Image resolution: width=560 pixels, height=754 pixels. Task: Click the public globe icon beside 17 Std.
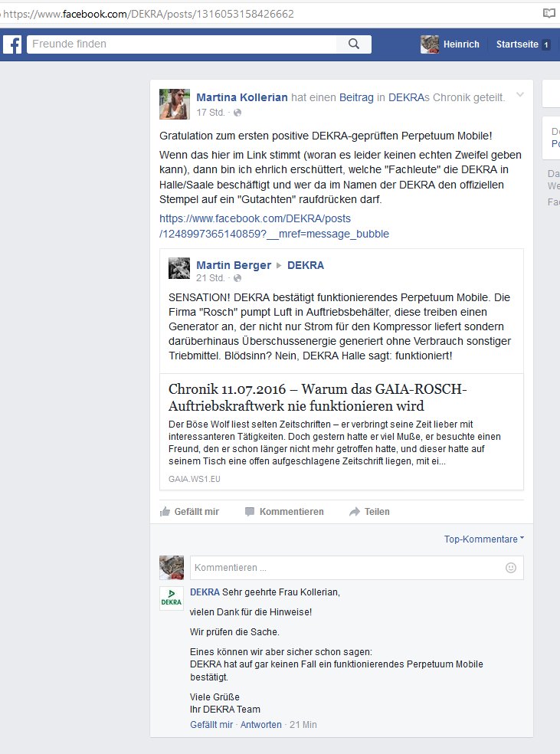pyautogui.click(x=237, y=113)
